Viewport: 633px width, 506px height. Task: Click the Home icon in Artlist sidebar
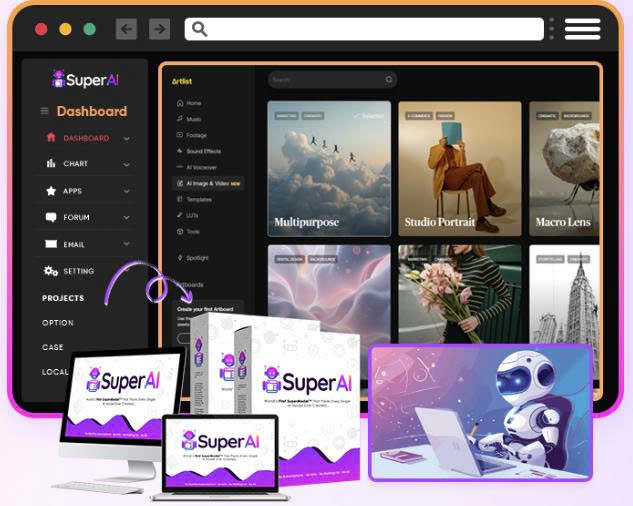coord(180,103)
